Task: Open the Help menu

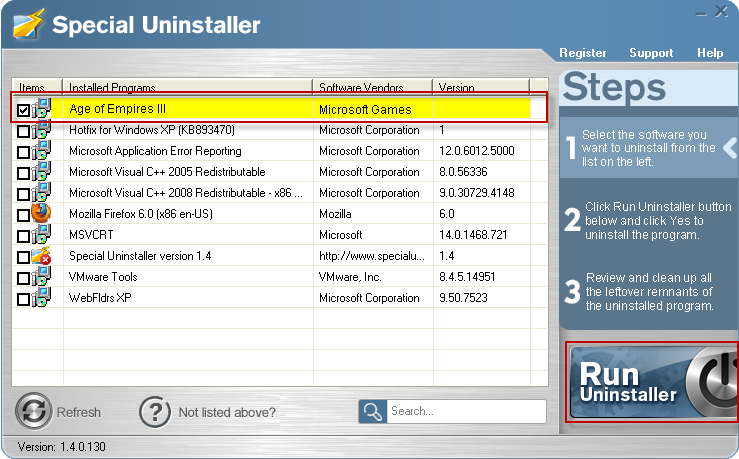Action: (x=710, y=53)
